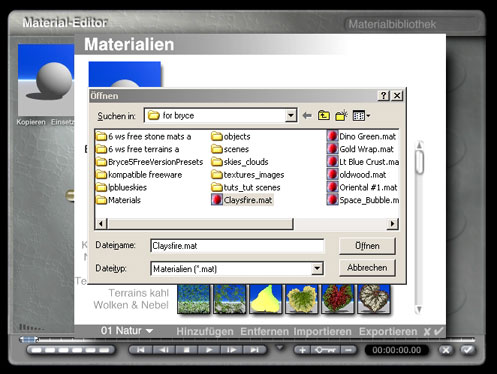
Task: Click the play button in timeline controls
Action: click(x=209, y=350)
